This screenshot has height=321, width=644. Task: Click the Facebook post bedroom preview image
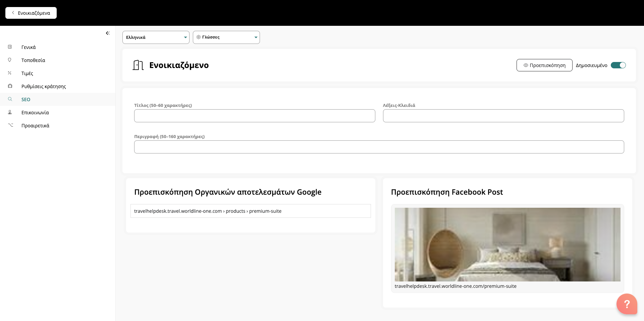coord(507,245)
